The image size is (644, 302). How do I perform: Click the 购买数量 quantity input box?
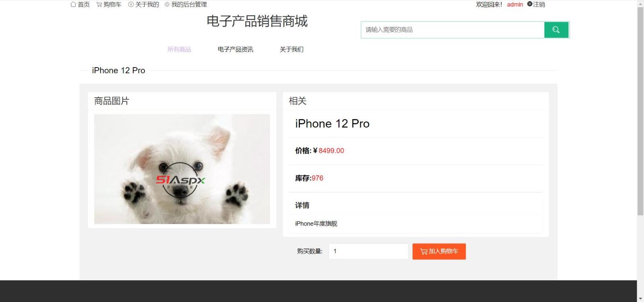point(368,251)
